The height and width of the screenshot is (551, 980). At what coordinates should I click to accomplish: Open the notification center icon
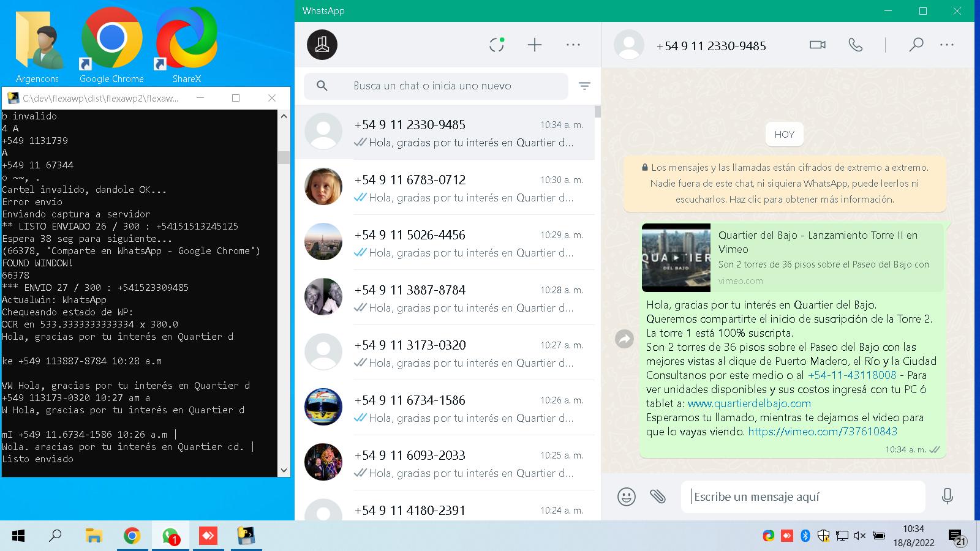[x=957, y=537]
